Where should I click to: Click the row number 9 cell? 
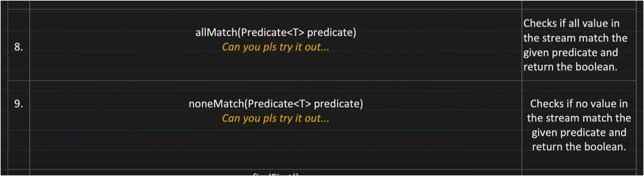click(x=19, y=104)
